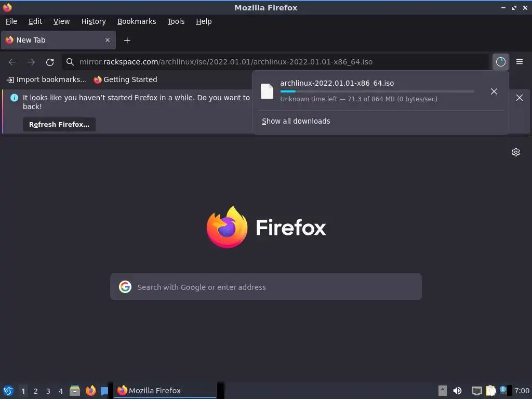The height and width of the screenshot is (399, 532).
Task: Click the Google logo in search box
Action: [125, 287]
